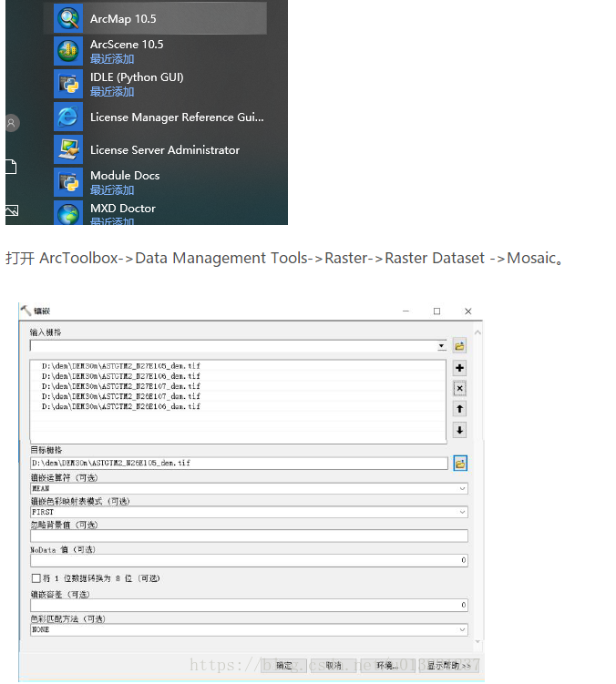Open the input raster dropdown arrow
This screenshot has height=684, width=616.
pos(441,346)
